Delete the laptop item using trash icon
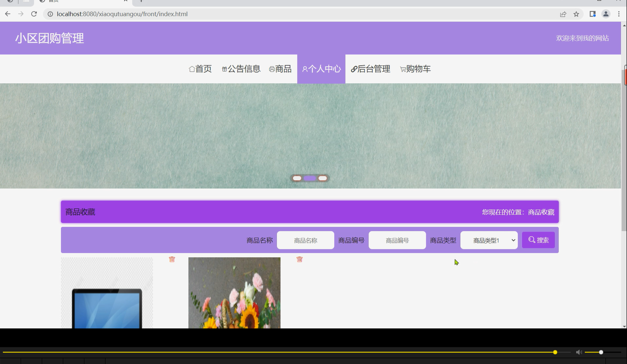The image size is (627, 364). [x=172, y=259]
